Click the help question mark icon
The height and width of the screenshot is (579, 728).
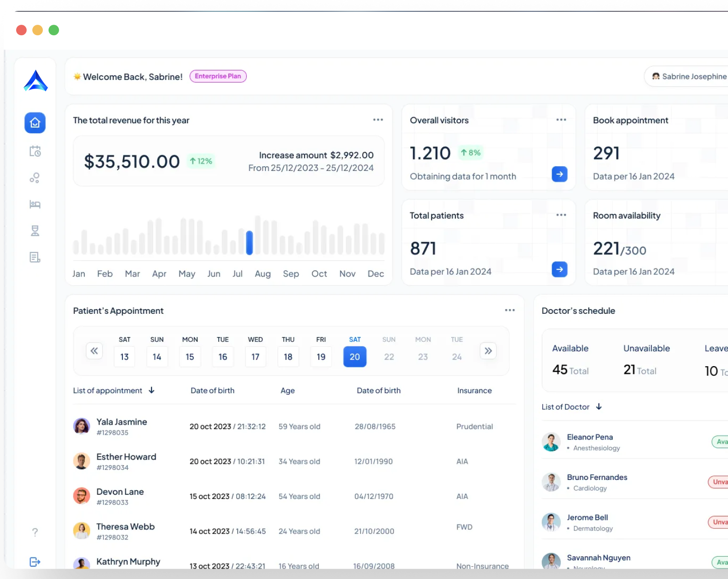pyautogui.click(x=35, y=532)
